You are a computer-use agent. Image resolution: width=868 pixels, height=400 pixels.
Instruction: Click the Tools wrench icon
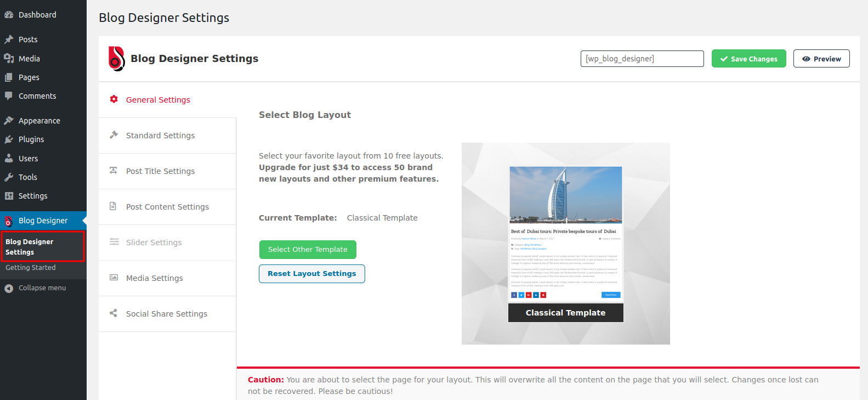[x=9, y=177]
